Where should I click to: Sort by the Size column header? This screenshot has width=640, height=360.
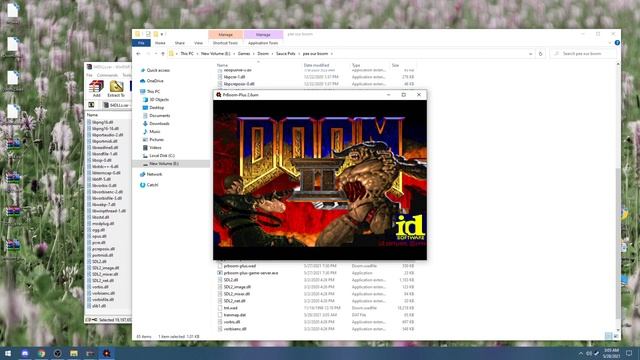point(395,65)
